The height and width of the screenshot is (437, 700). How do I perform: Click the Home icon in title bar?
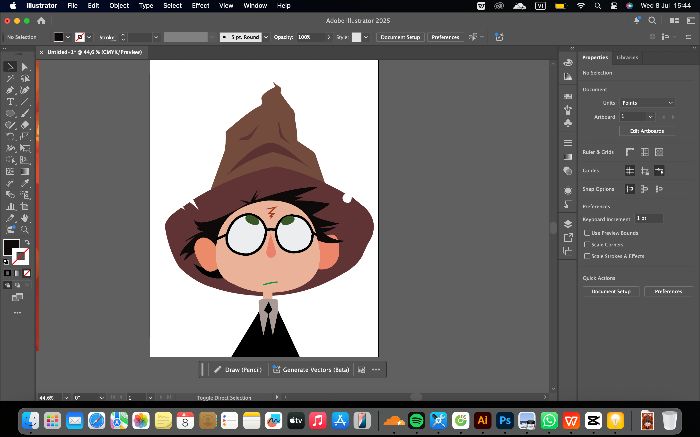point(41,21)
